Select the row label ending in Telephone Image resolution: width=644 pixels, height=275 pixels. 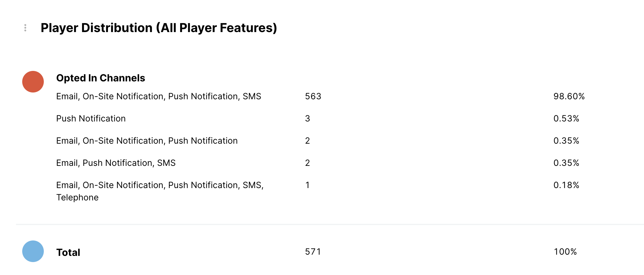click(159, 191)
